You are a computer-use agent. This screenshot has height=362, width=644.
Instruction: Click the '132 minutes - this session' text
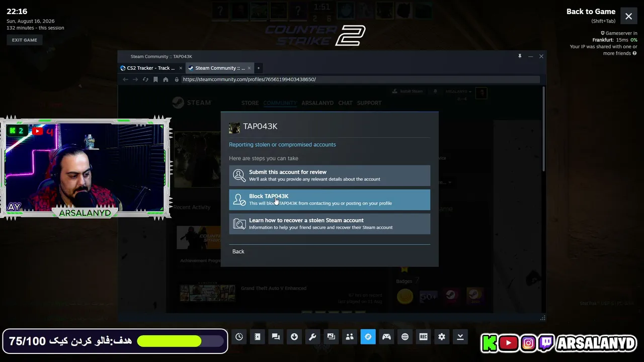(35, 28)
